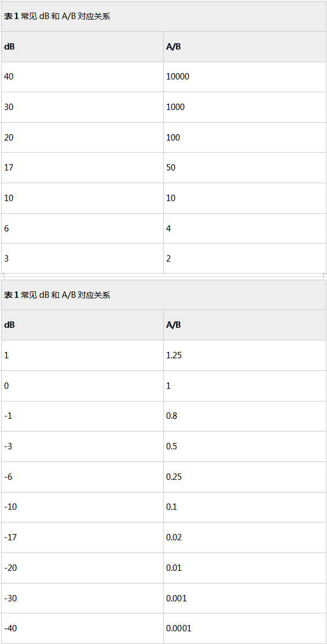Select the second table's A/B header
This screenshot has height=644, width=327.
(x=245, y=325)
